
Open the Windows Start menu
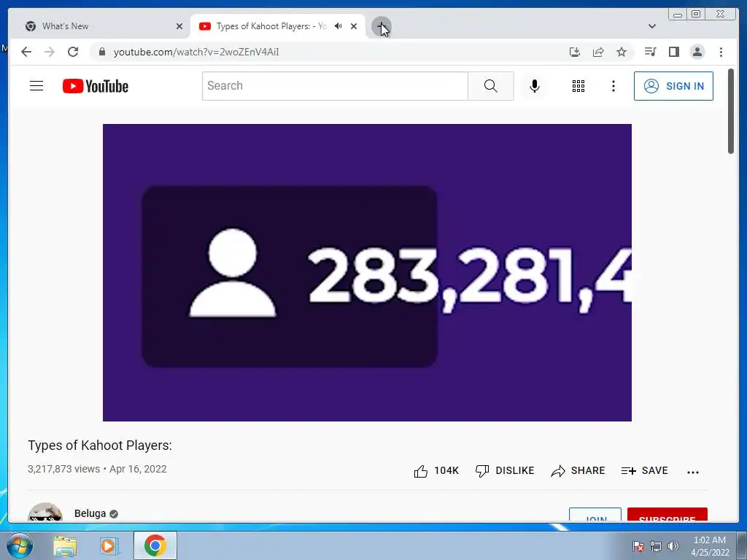(20, 545)
